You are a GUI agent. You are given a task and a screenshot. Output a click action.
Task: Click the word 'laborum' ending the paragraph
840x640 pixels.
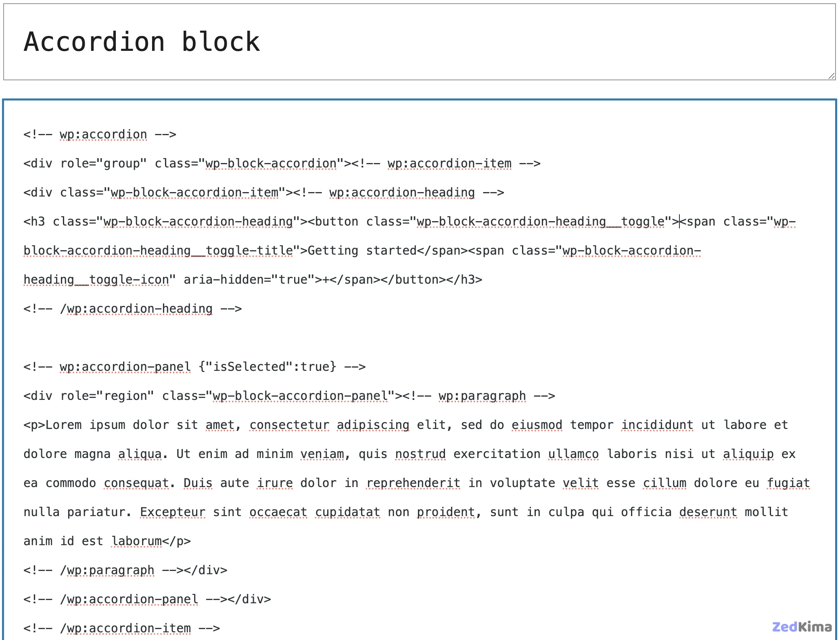coord(137,541)
